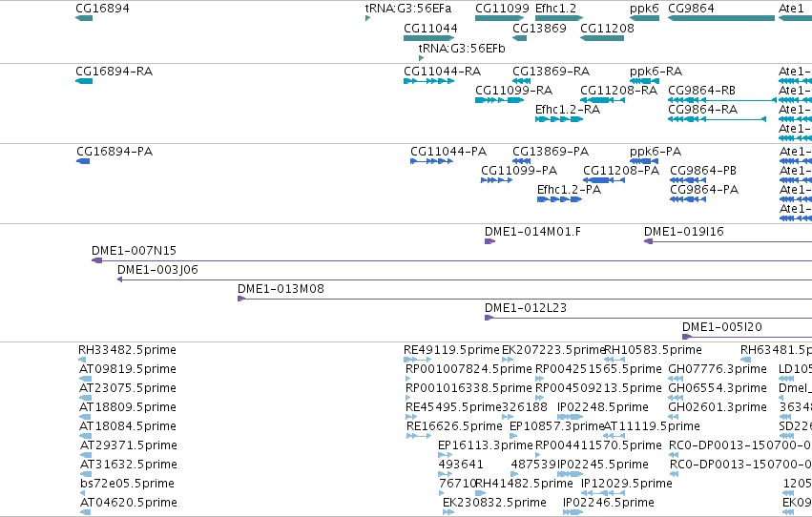The height and width of the screenshot is (517, 812).
Task: Click the CG9864-RB transcript feature
Action: coord(723,100)
